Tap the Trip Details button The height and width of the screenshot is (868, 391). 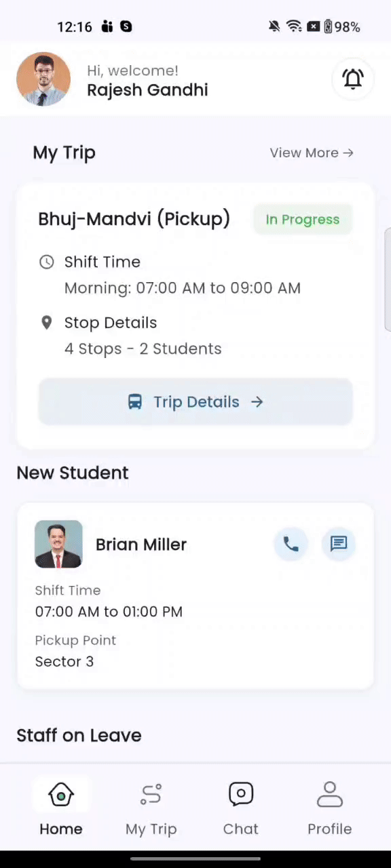pos(195,401)
